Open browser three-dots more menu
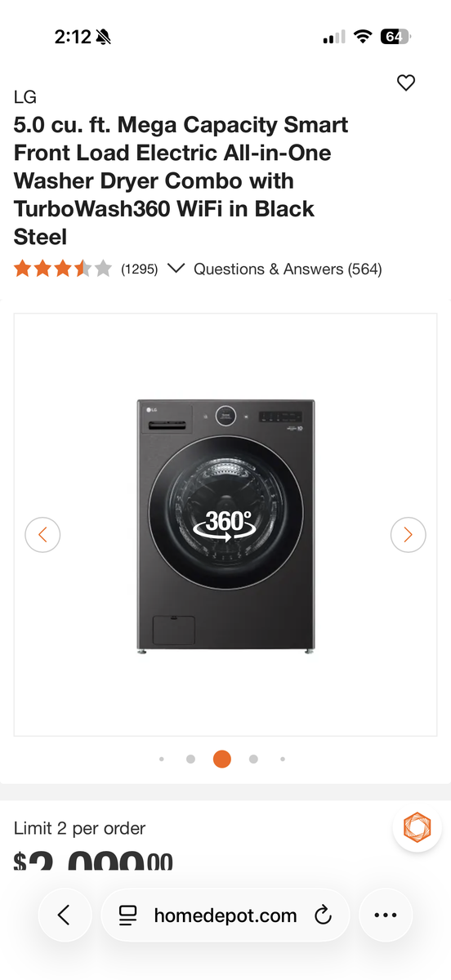 click(x=385, y=915)
